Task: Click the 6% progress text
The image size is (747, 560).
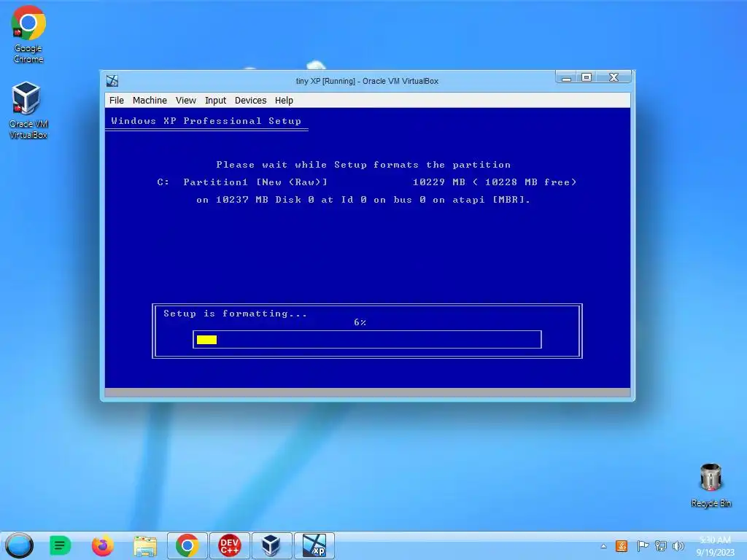Action: tap(360, 322)
